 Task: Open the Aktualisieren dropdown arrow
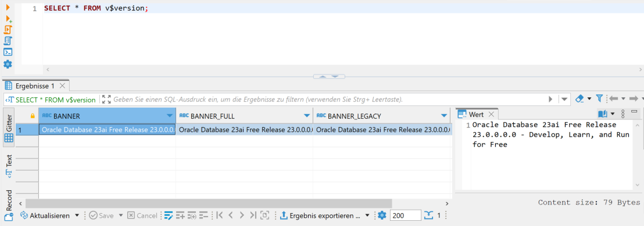[x=77, y=216]
